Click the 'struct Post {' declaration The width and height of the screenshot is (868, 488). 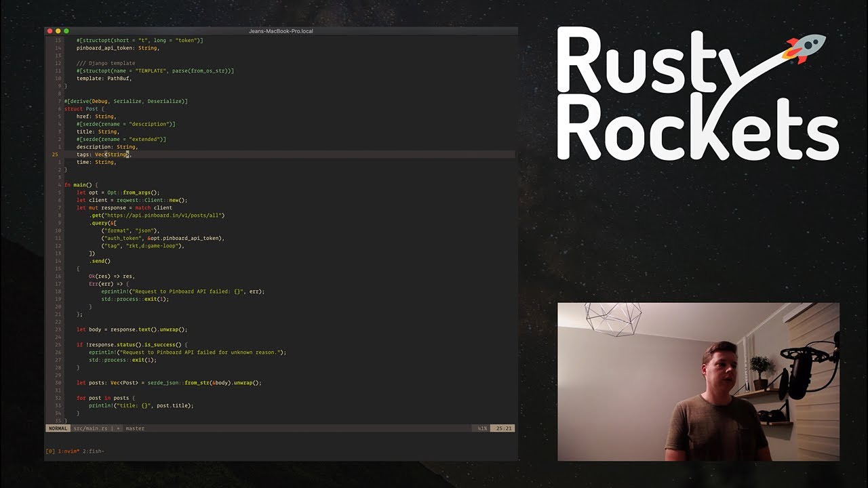(84, 108)
